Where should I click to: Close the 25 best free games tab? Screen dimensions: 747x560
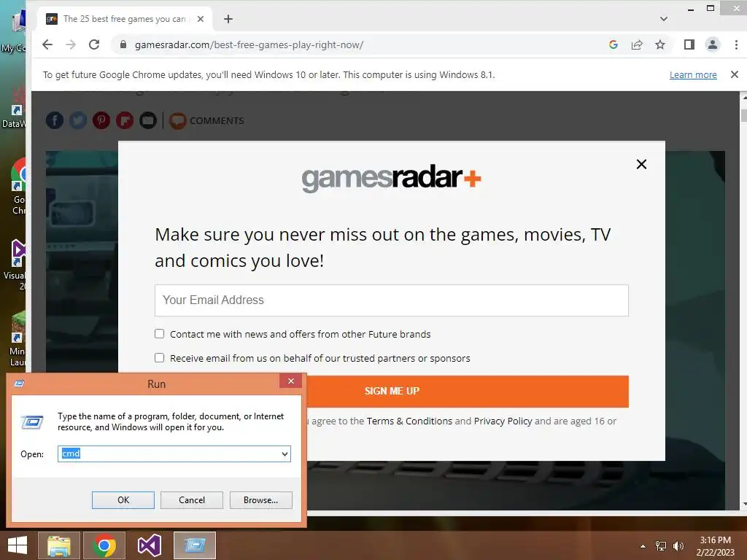point(201,19)
